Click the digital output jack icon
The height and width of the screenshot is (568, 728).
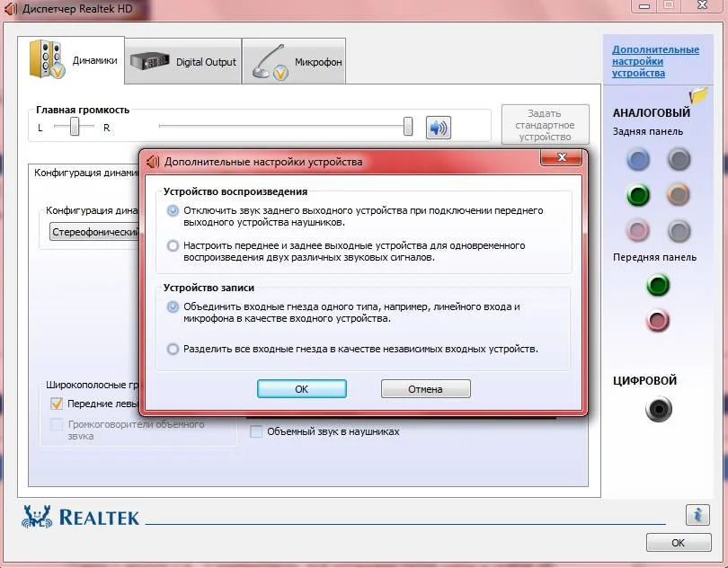[659, 409]
